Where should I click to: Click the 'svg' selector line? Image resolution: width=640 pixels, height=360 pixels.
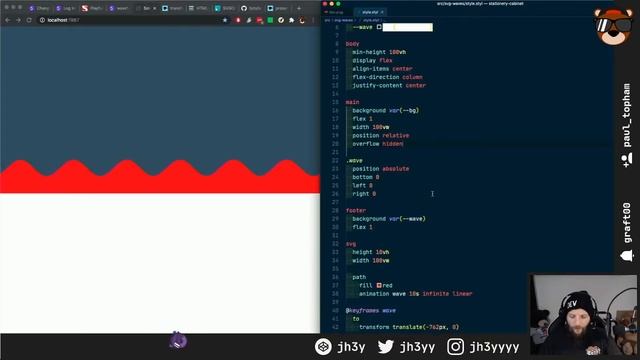tap(351, 244)
